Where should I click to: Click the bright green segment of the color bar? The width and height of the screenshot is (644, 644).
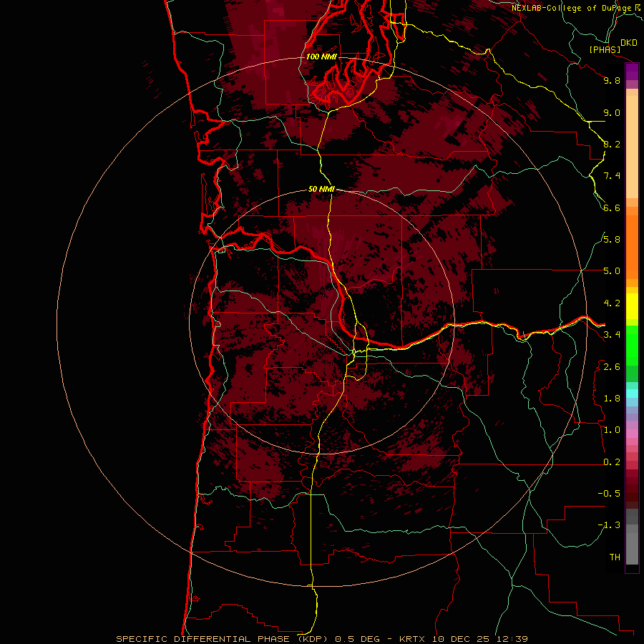tap(632, 346)
